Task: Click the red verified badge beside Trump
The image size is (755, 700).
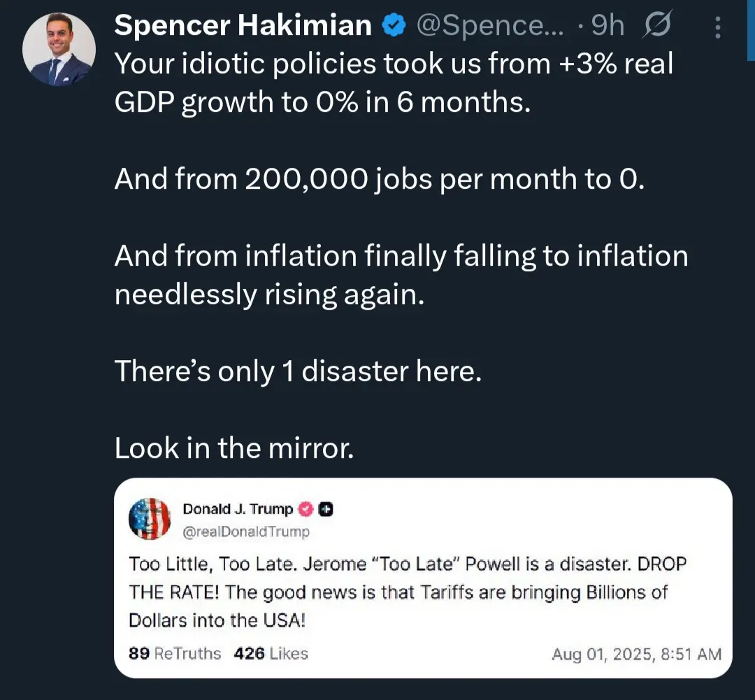Action: (x=306, y=509)
